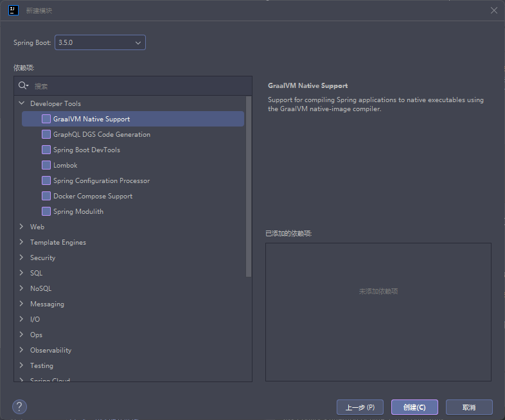Expand the SQL category
The height and width of the screenshot is (420, 505).
point(22,273)
